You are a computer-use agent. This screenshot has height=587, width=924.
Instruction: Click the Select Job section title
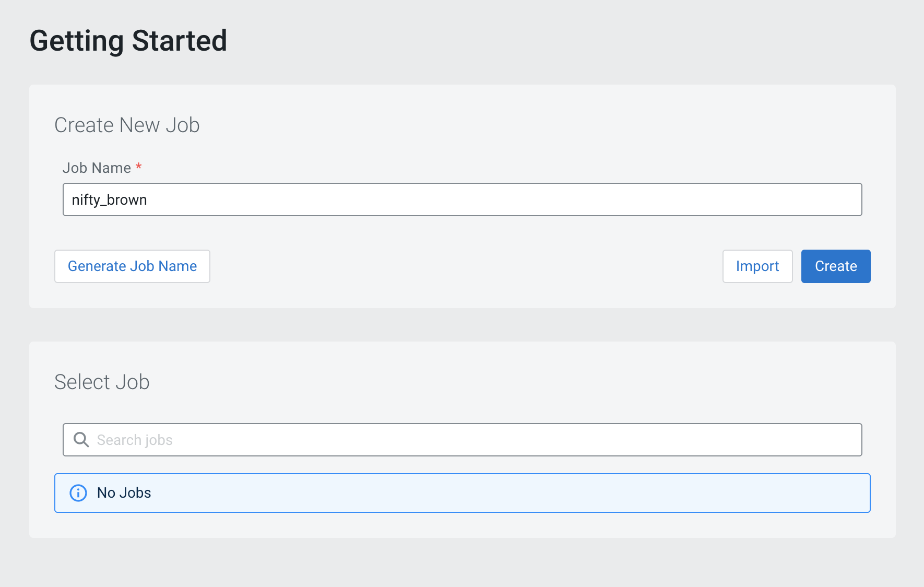click(x=102, y=382)
